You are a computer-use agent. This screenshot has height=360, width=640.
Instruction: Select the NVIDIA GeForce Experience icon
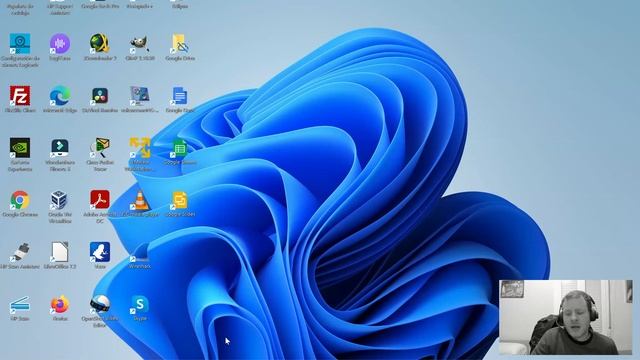[20, 148]
